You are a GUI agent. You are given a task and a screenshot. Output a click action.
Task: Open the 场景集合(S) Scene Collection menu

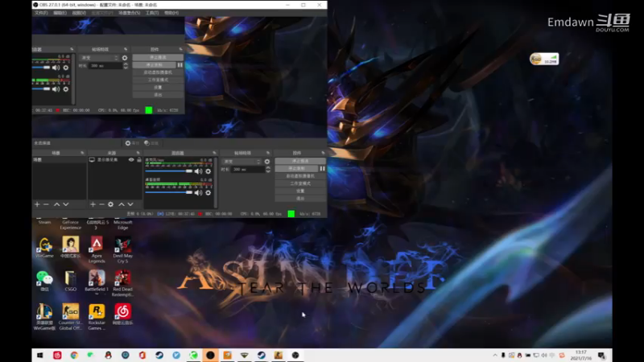point(130,13)
